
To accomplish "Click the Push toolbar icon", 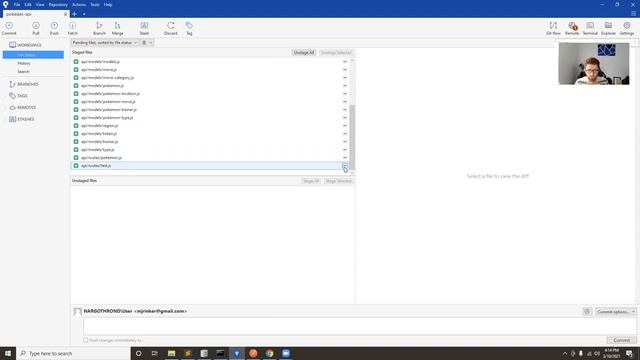I will (54, 28).
